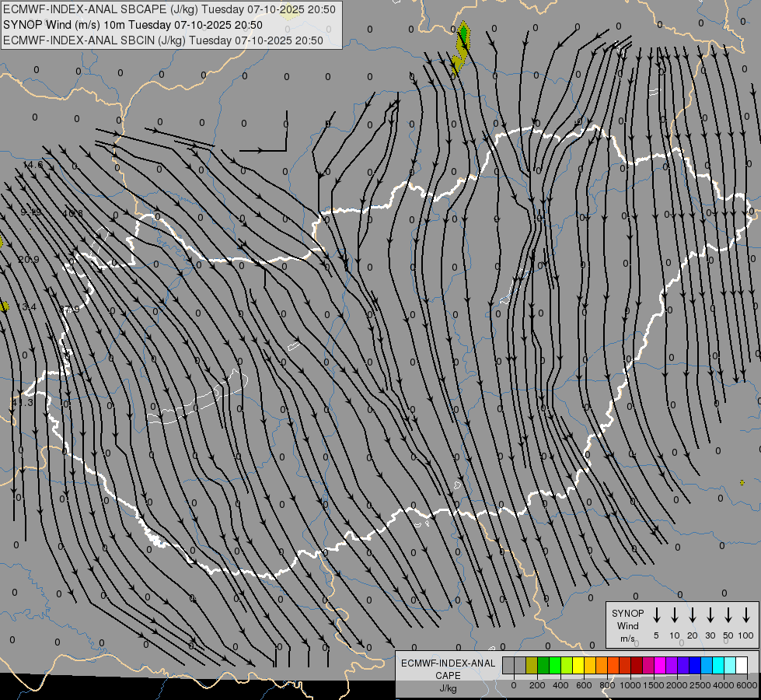This screenshot has height=700, width=761.
Task: Select the 20 m/s wind arrow symbol
Action: click(x=693, y=615)
